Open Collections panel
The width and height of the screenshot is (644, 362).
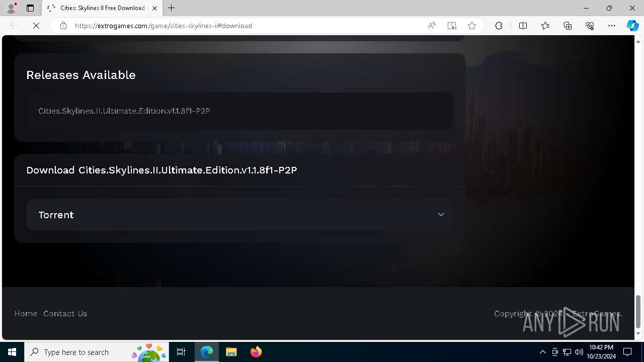568,26
